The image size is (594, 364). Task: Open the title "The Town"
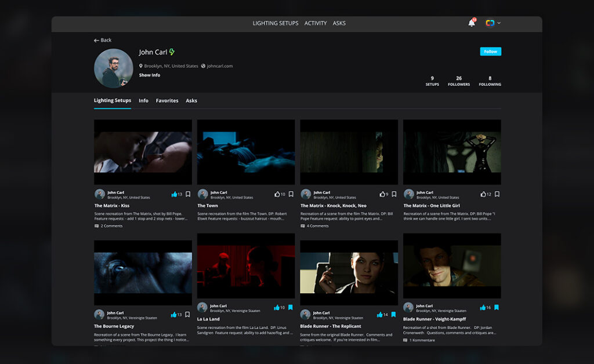tap(208, 206)
